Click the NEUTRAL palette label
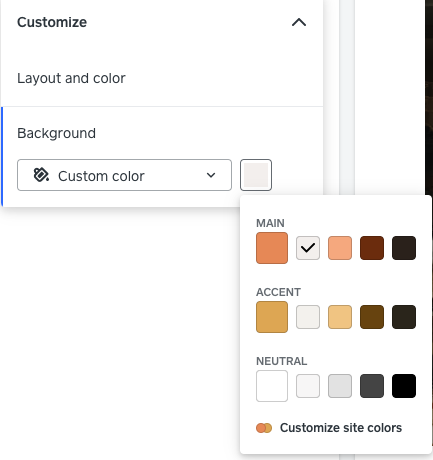 (282, 361)
